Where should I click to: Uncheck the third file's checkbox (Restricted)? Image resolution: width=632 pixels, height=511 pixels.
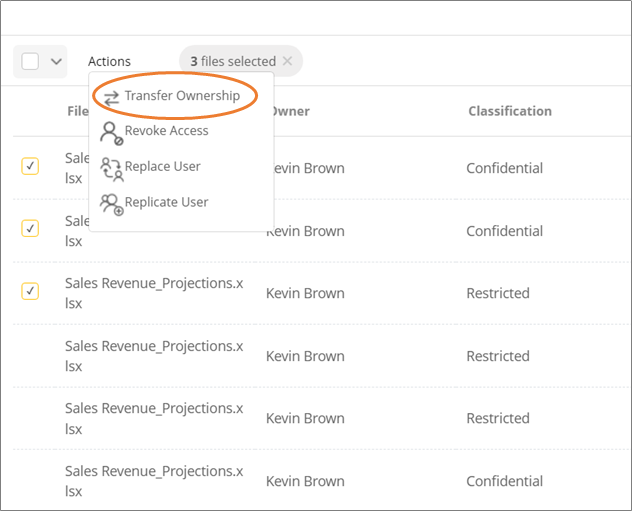pos(30,291)
